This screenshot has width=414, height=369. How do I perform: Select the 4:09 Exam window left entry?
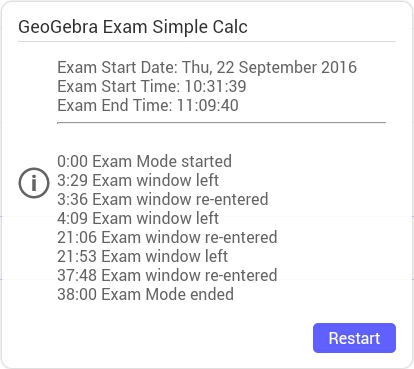coord(138,218)
